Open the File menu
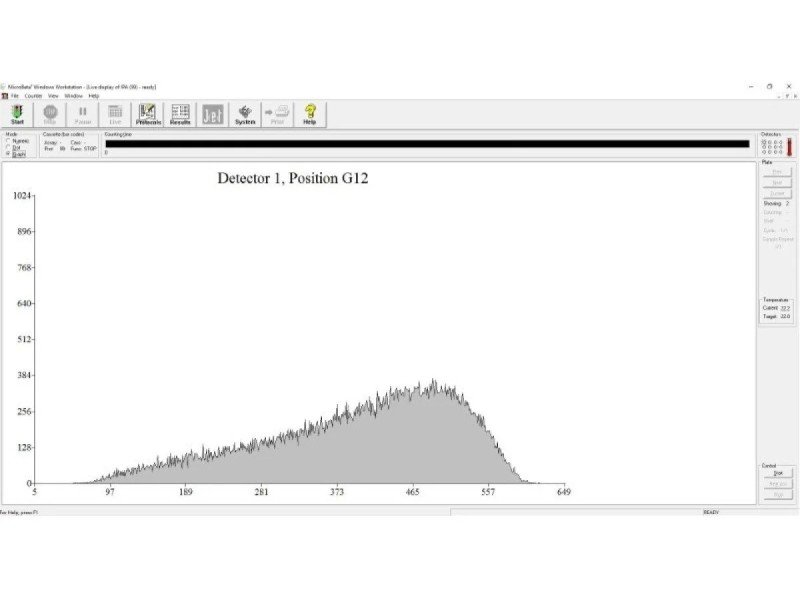This screenshot has height=600, width=800. pyautogui.click(x=15, y=96)
